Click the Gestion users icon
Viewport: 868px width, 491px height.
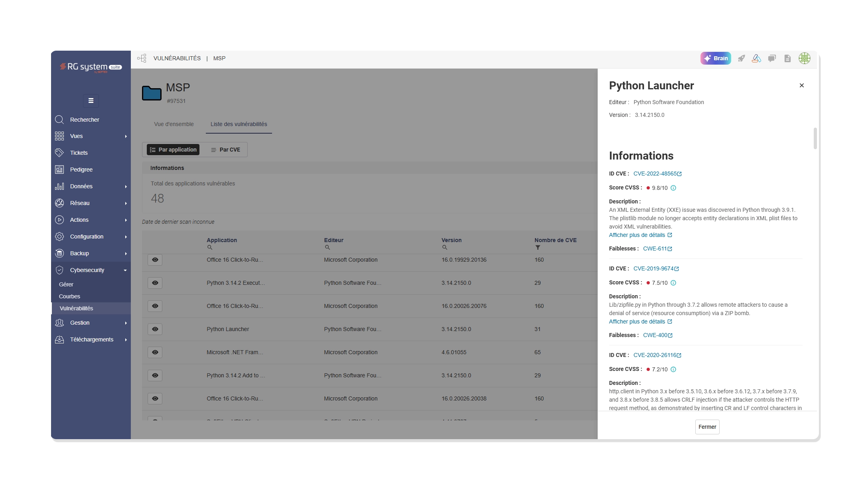[59, 323]
